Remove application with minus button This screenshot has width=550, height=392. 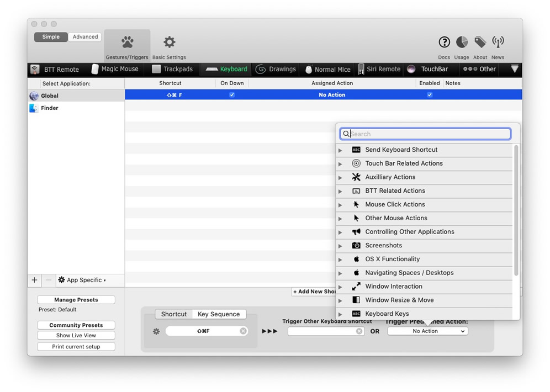pyautogui.click(x=49, y=280)
